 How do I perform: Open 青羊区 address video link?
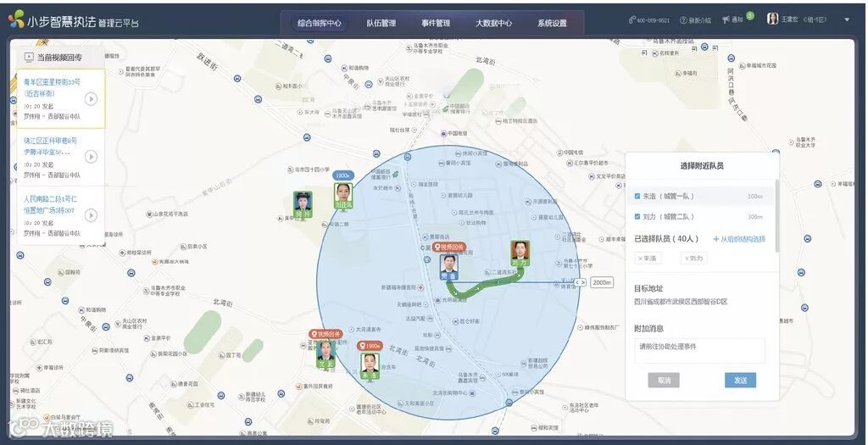tap(52, 87)
